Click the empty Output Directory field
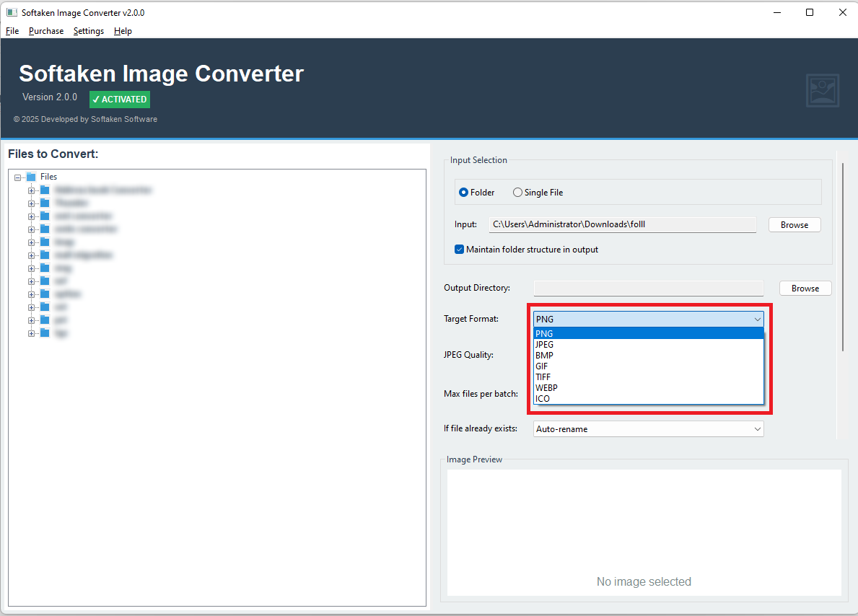Image resolution: width=858 pixels, height=616 pixels. [649, 289]
